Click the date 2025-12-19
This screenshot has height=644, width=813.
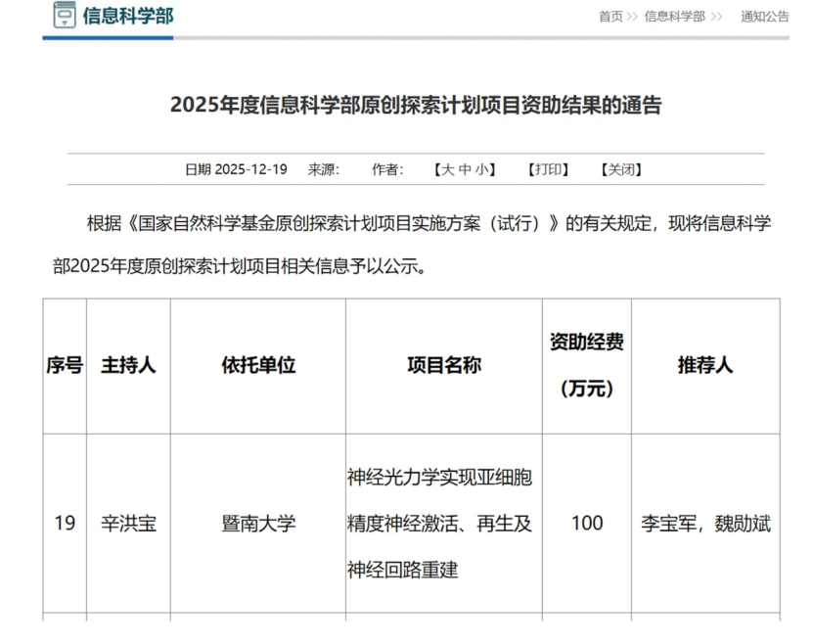click(250, 169)
